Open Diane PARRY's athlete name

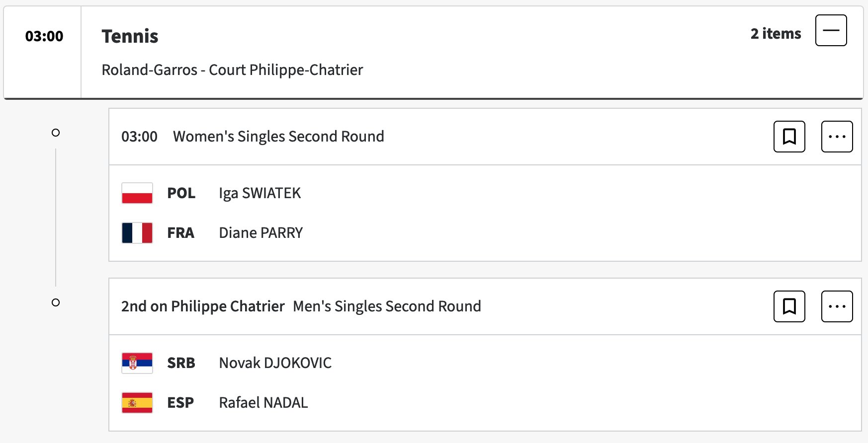260,233
